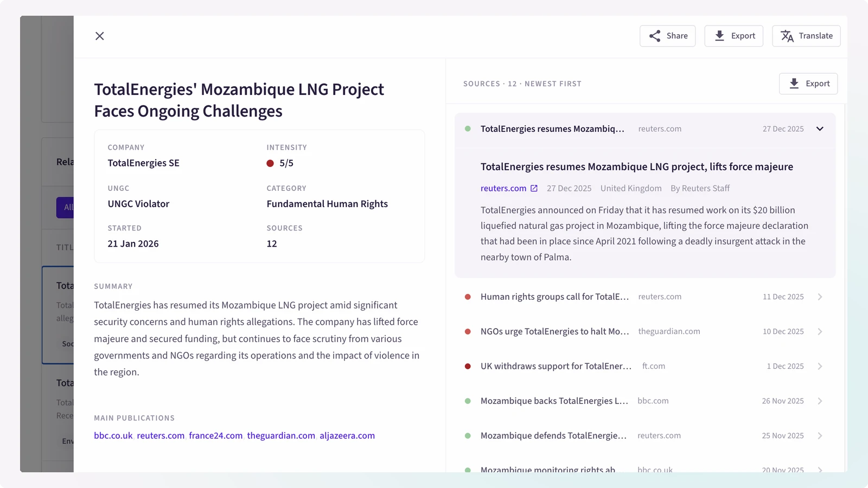The image size is (868, 488).
Task: Click the 26 Nov 2025 date
Action: tap(783, 401)
